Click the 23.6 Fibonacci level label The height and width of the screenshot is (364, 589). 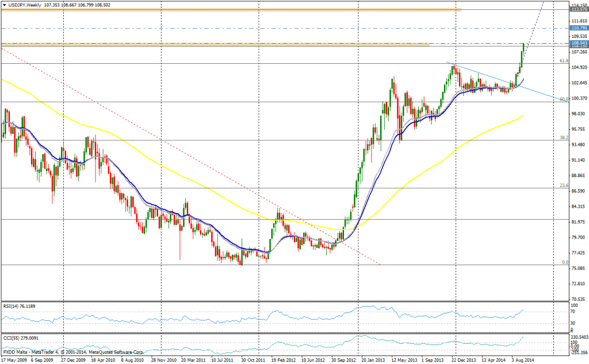pos(564,185)
